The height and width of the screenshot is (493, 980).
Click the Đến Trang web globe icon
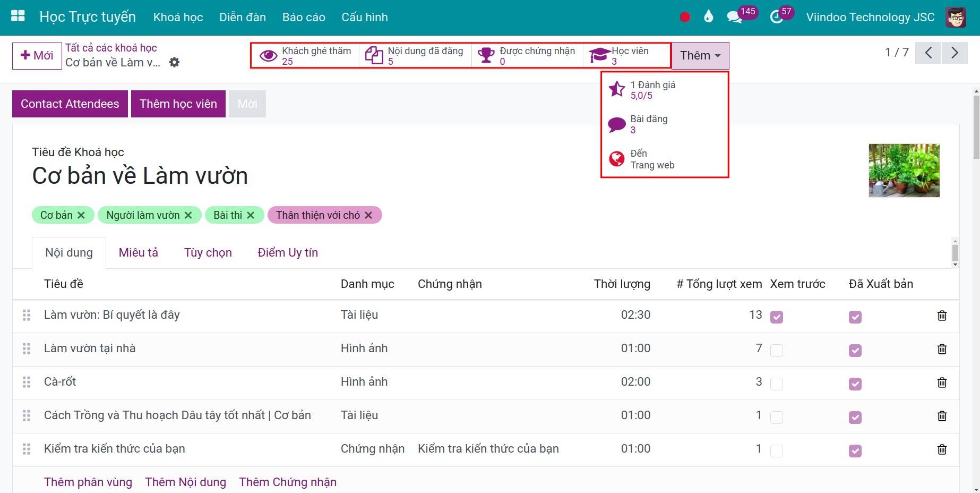coord(617,159)
